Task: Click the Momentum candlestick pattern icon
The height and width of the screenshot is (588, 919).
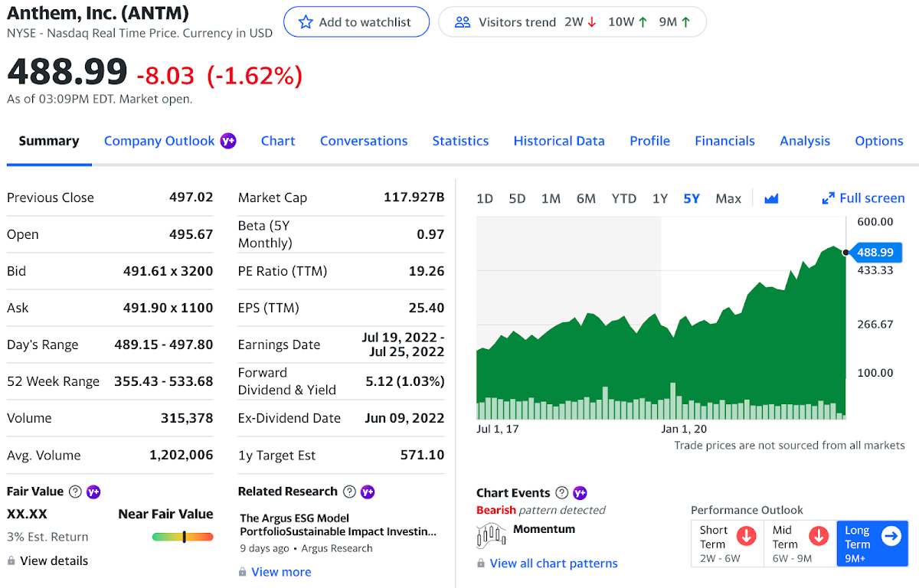Action: pos(491,535)
